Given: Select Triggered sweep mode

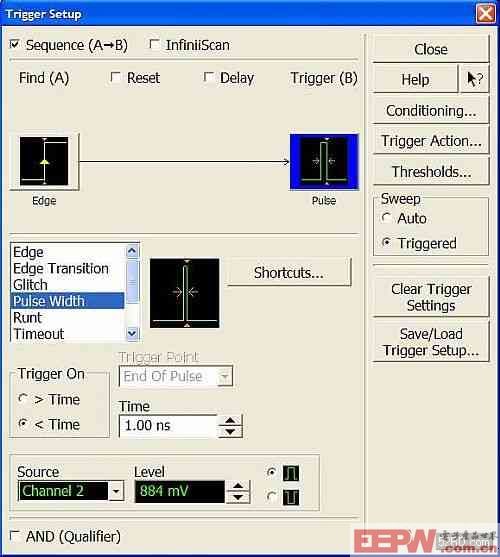Looking at the screenshot, I should pos(386,243).
